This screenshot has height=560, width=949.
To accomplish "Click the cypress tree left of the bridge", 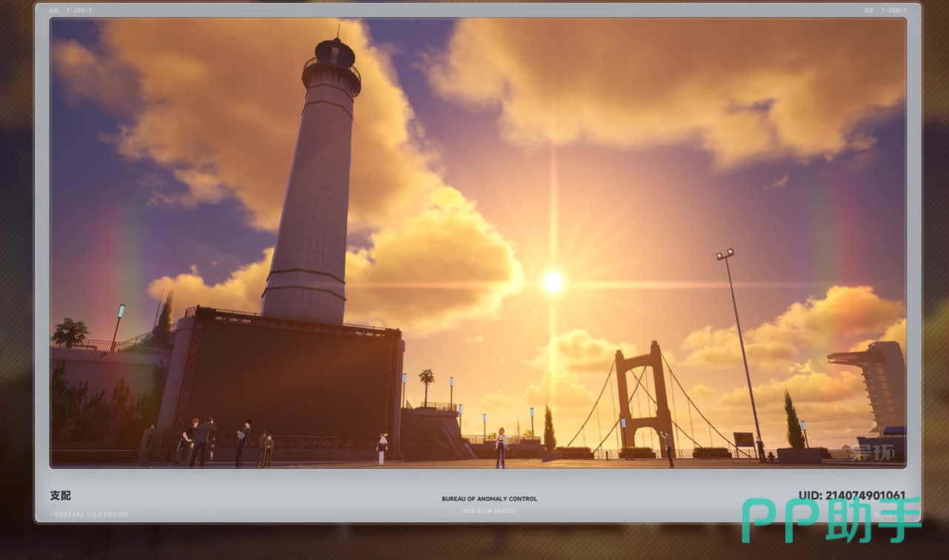I will (x=549, y=428).
